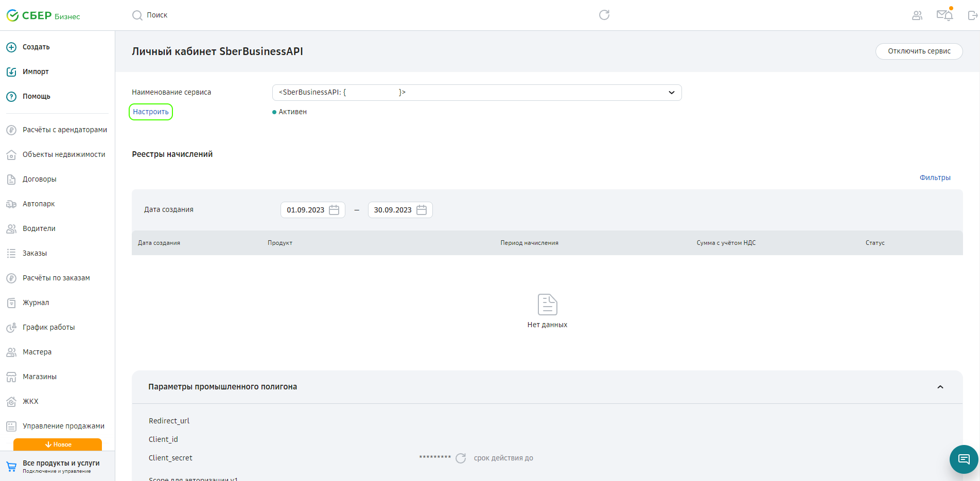Click the orange Новое button
The height and width of the screenshot is (481, 980).
pyautogui.click(x=58, y=444)
